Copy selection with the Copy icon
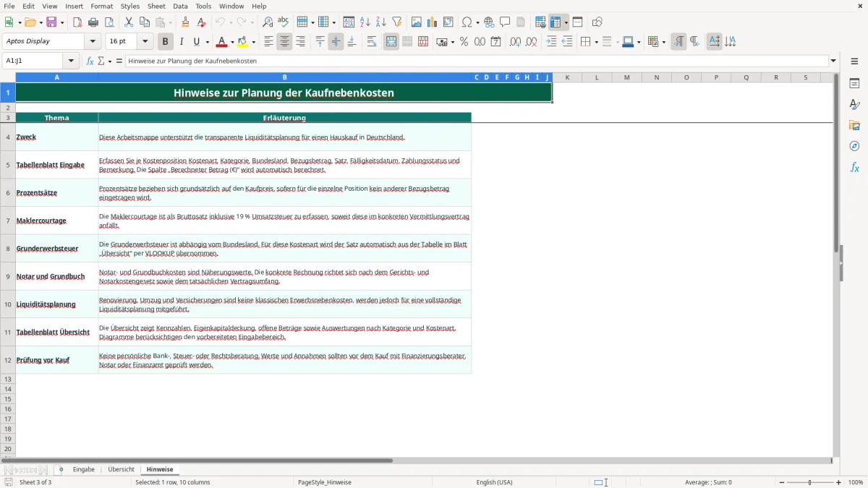 click(x=145, y=22)
